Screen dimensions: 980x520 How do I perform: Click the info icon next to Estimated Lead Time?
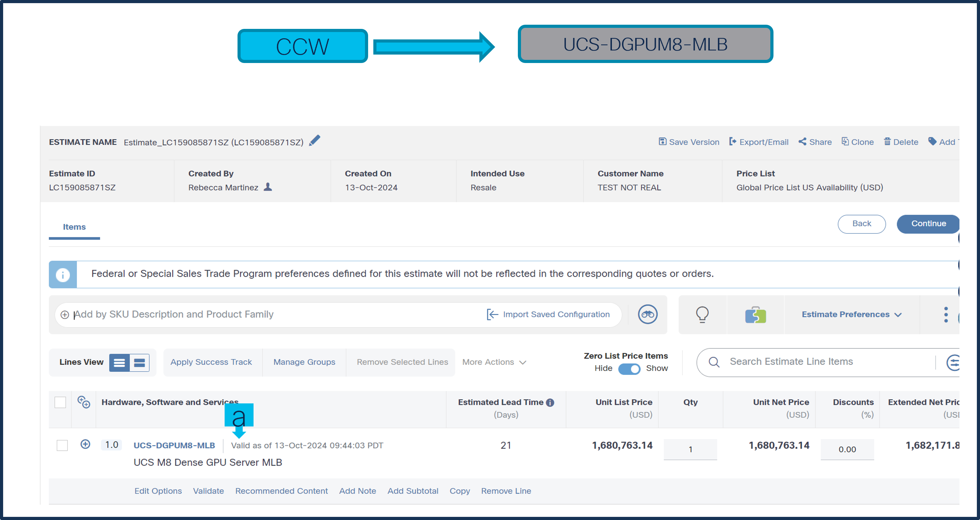pos(550,403)
